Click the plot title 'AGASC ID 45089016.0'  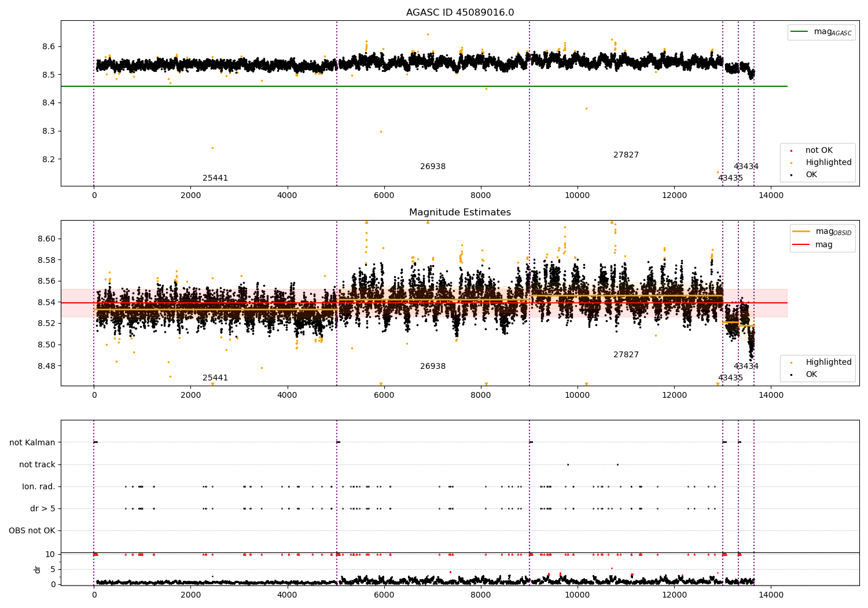point(460,13)
